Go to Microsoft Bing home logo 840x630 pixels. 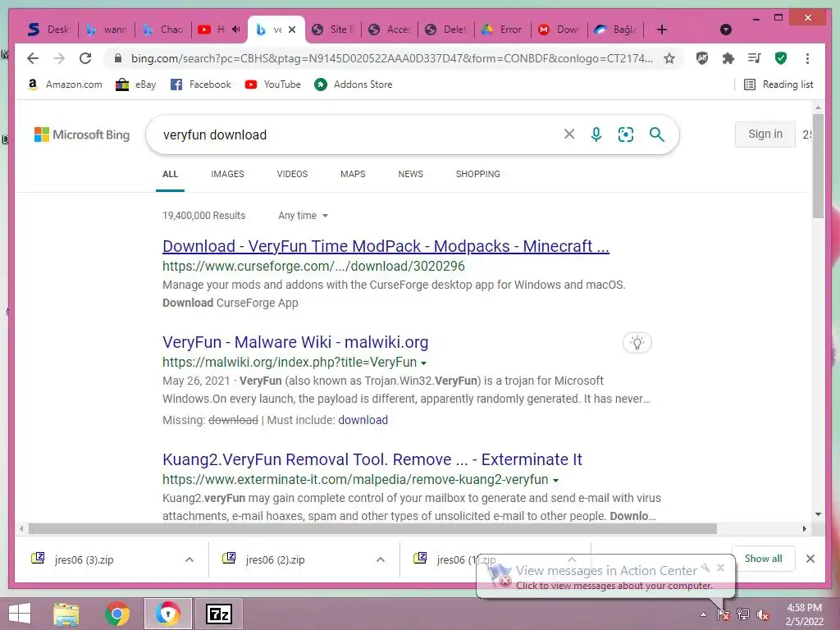82,135
